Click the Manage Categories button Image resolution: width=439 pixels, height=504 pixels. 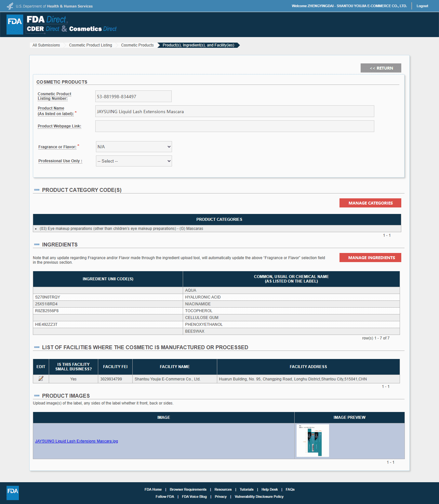pyautogui.click(x=370, y=203)
